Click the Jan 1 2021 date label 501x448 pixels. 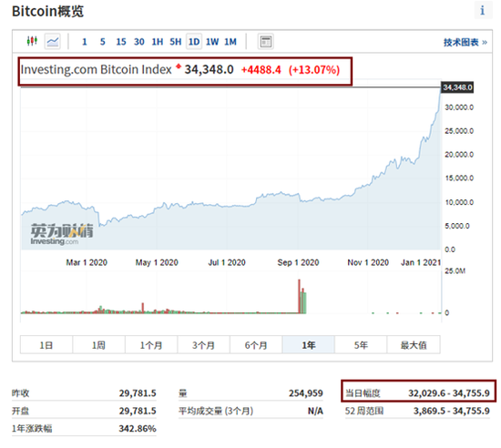tap(421, 262)
